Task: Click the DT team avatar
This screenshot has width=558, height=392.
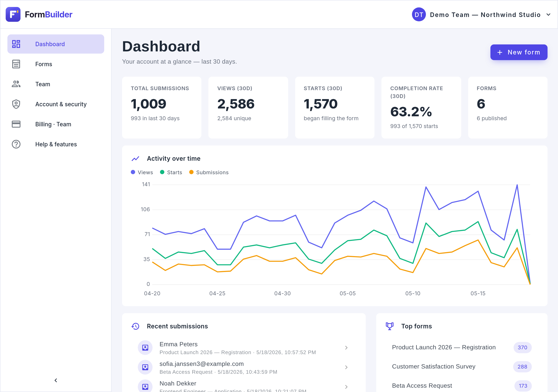Action: (x=419, y=15)
